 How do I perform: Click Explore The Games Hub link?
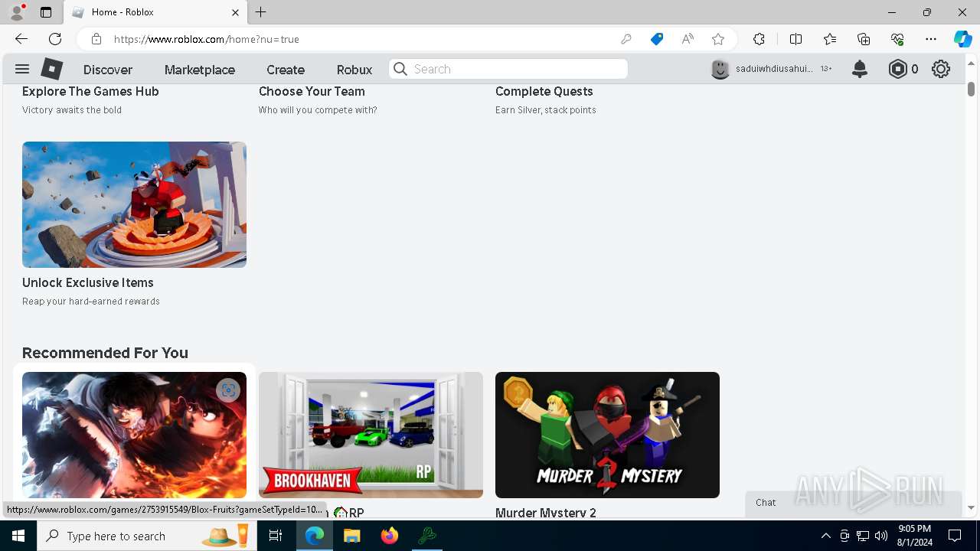point(90,91)
